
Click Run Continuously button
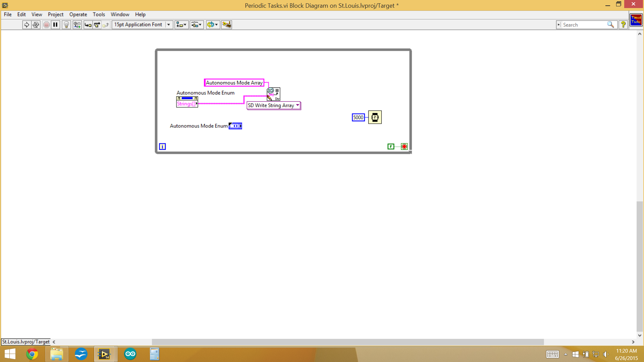36,24
